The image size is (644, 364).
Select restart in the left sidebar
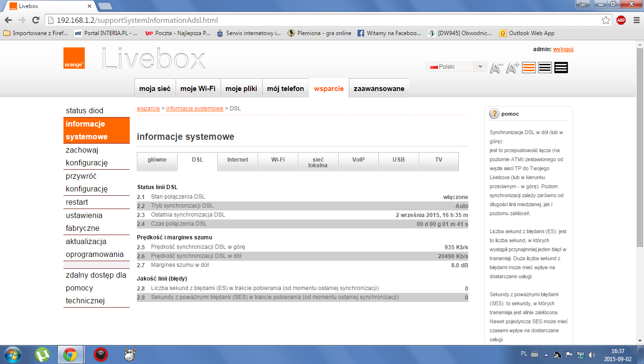click(x=77, y=202)
